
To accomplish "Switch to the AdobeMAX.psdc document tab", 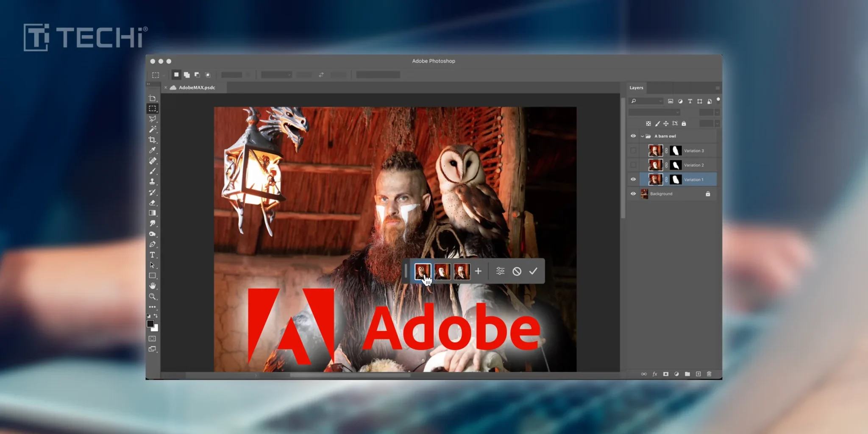I will click(197, 87).
